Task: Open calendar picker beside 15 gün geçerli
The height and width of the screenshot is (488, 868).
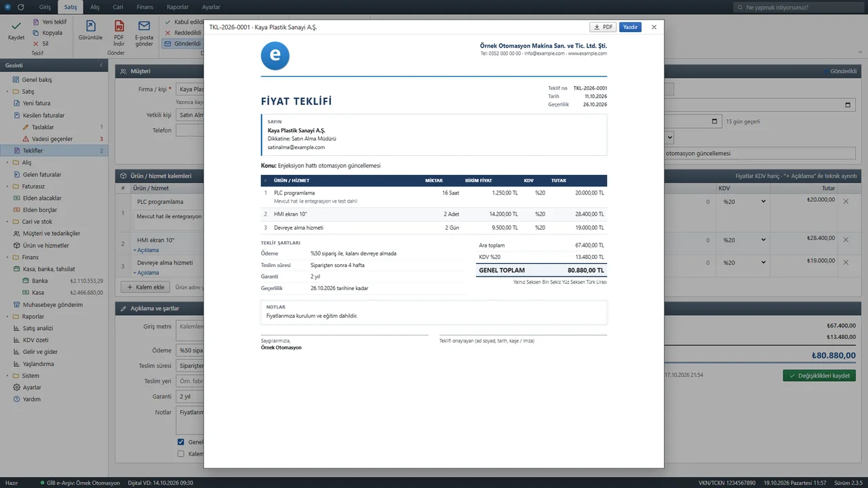Action: [x=715, y=121]
